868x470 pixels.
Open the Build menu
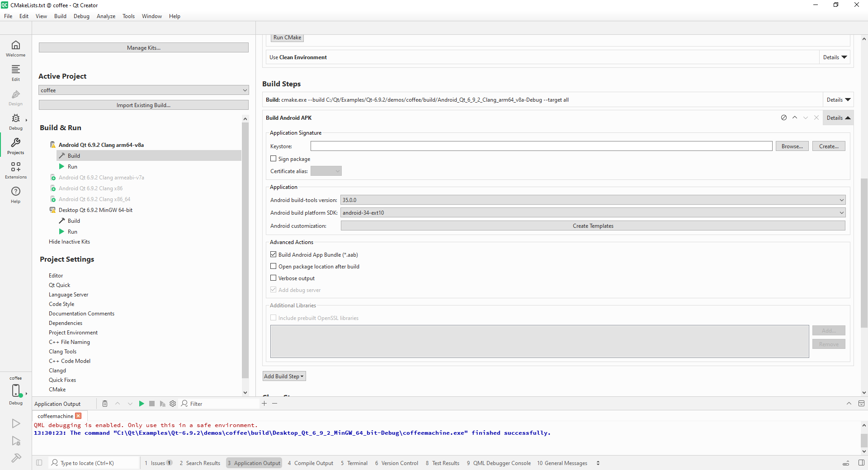(60, 16)
